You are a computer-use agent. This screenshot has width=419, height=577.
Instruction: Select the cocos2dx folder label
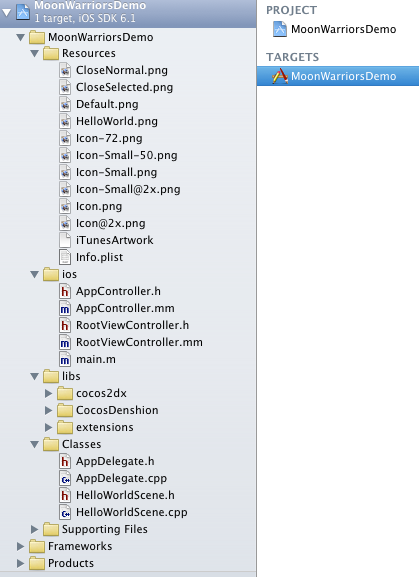(101, 393)
